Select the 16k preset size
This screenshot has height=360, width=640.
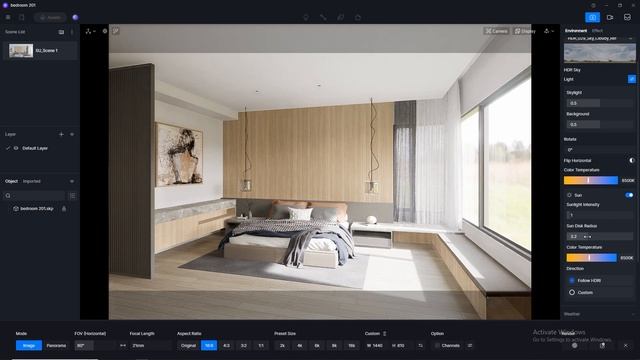click(x=351, y=345)
